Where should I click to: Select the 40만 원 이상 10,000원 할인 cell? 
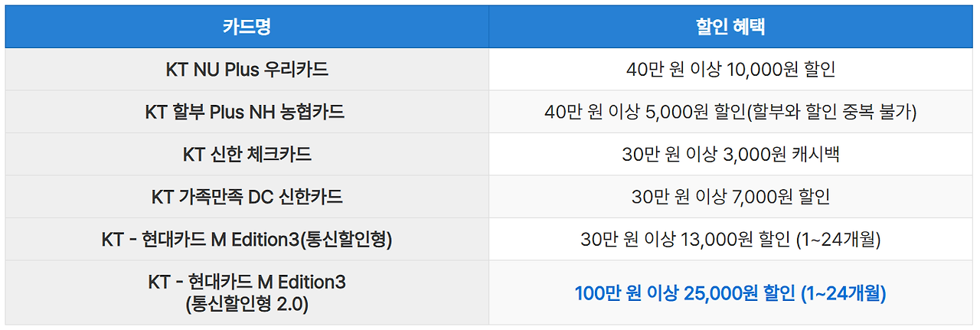(x=730, y=69)
